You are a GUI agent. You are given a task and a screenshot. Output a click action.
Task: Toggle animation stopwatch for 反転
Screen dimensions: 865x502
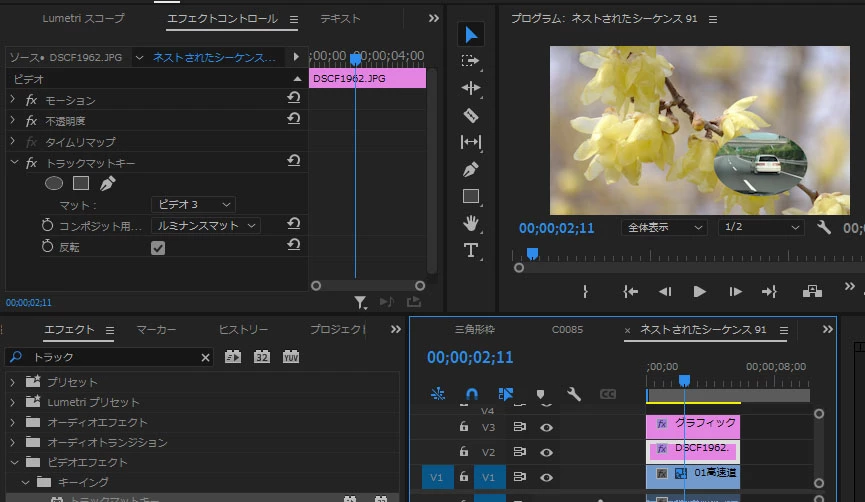(x=47, y=246)
